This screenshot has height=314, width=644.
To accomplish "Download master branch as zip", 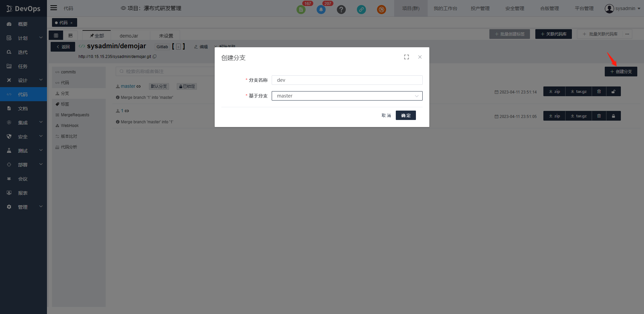I will [554, 91].
